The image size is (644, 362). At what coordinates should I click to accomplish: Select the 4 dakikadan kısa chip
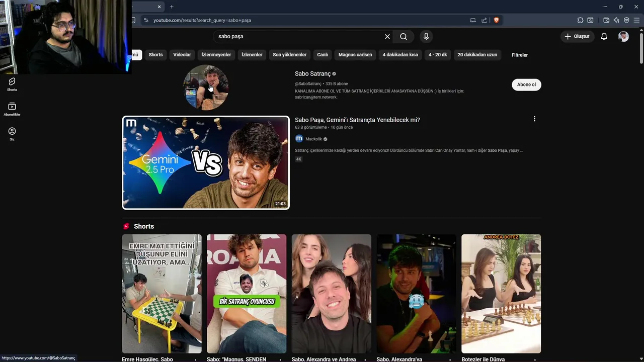point(400,55)
